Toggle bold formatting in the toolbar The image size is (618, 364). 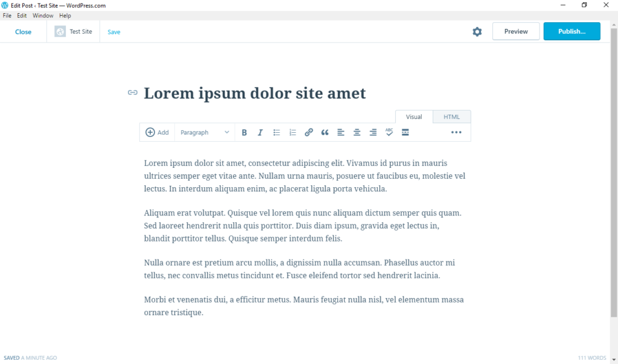pos(244,132)
